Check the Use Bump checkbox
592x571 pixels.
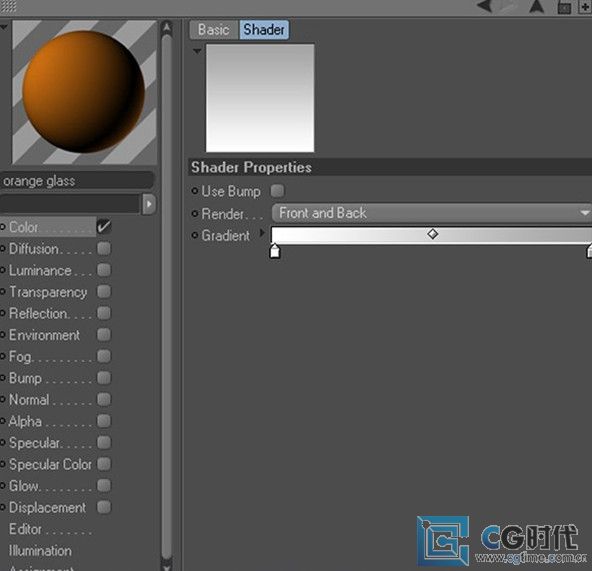(277, 191)
